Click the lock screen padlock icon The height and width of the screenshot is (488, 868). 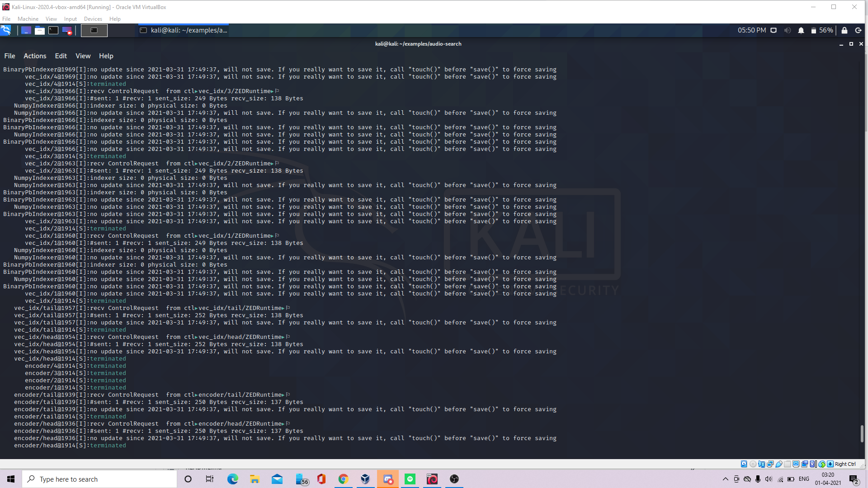click(x=844, y=30)
